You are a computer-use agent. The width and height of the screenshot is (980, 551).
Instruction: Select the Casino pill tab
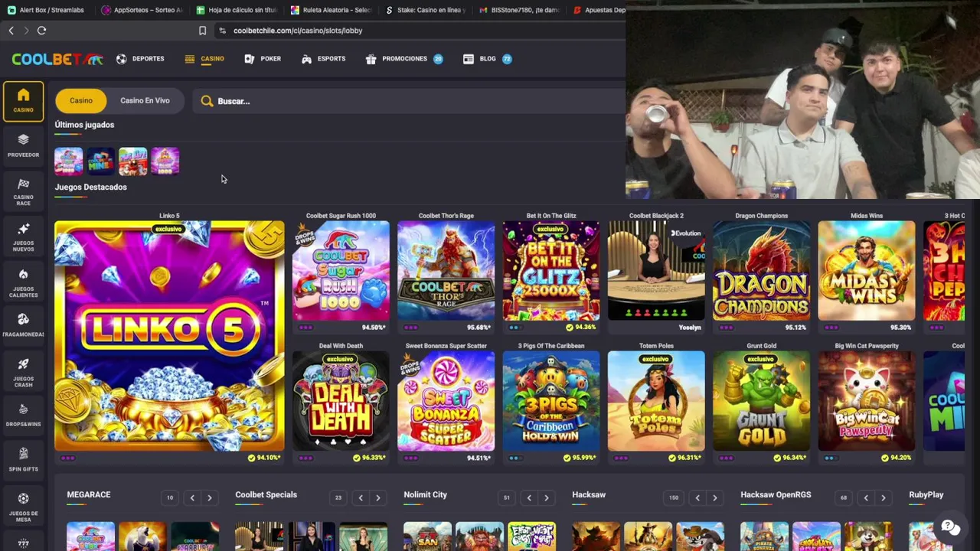81,101
